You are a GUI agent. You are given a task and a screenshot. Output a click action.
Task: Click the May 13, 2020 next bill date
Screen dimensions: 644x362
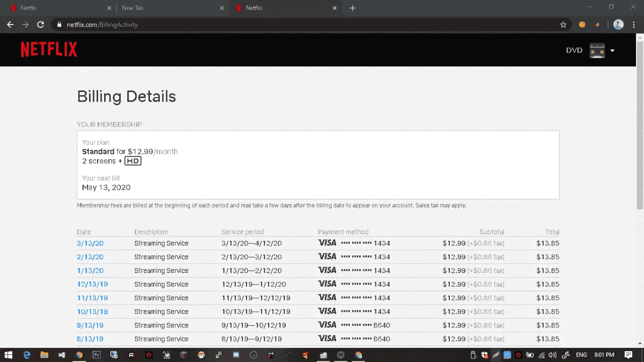pyautogui.click(x=106, y=187)
